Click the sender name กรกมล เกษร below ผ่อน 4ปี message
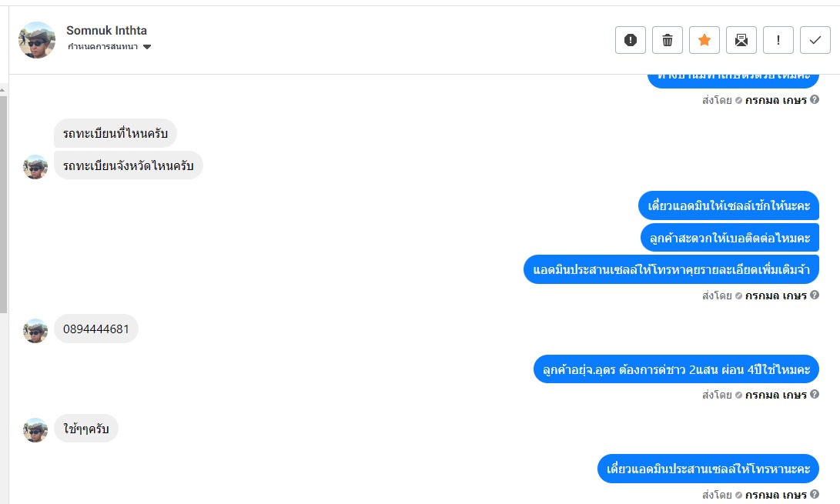The image size is (840, 504). coord(775,395)
